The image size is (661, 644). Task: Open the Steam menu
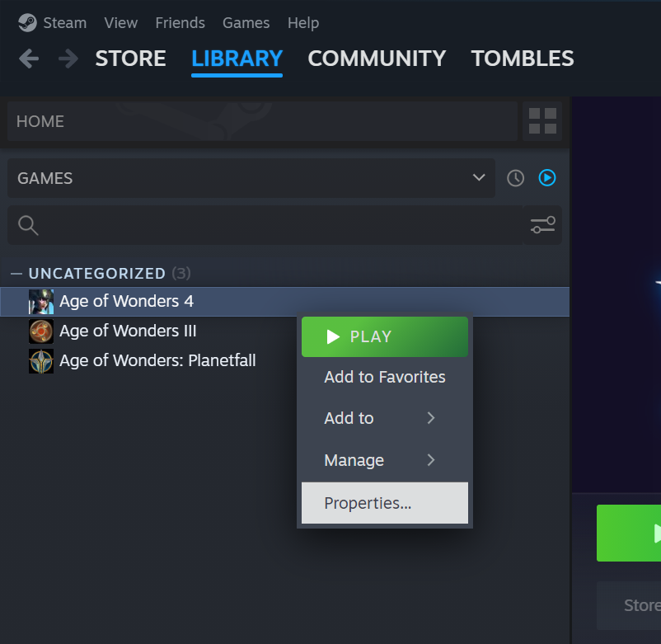64,23
